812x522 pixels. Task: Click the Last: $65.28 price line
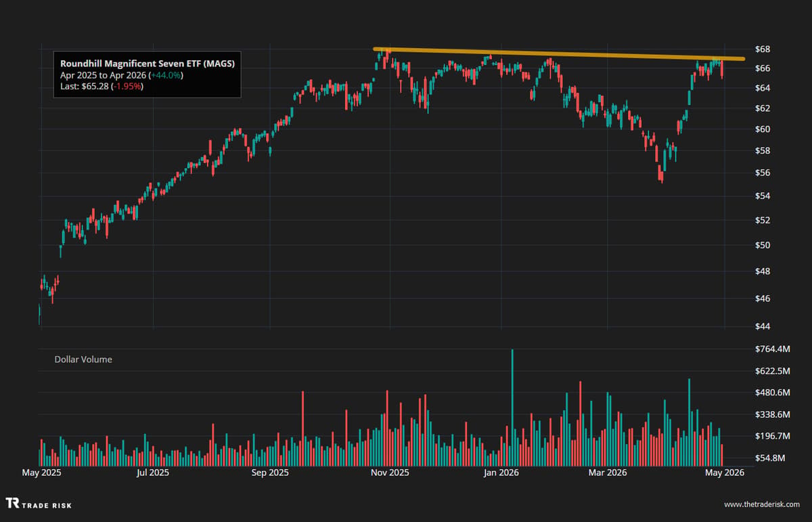click(x=101, y=86)
